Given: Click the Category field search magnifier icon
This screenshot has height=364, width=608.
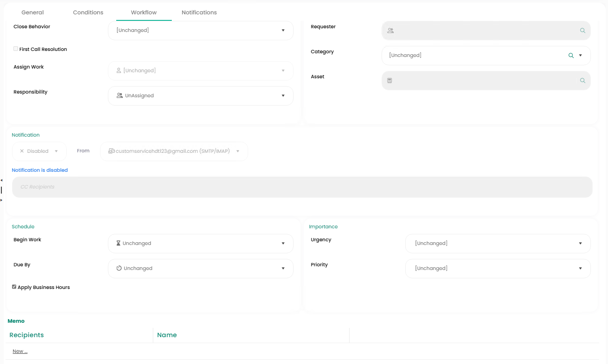Looking at the screenshot, I should (x=571, y=56).
